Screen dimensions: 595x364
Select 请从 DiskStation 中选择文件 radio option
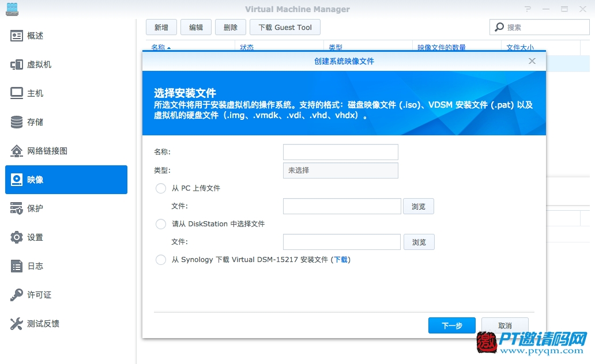click(161, 224)
